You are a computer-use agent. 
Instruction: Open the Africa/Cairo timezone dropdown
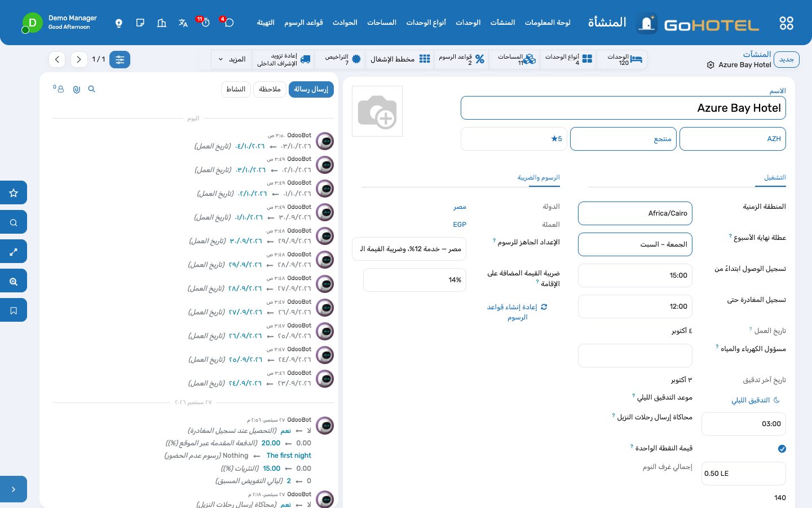click(635, 213)
